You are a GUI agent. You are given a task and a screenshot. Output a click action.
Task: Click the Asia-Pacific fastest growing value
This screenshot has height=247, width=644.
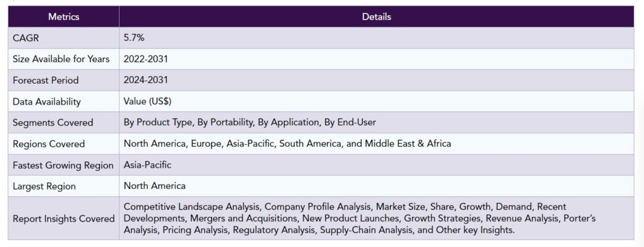(147, 164)
